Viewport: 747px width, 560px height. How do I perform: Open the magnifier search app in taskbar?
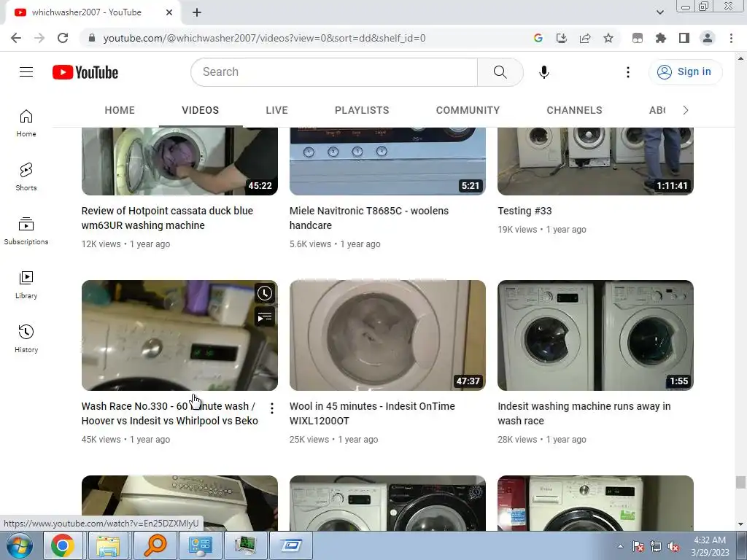pyautogui.click(x=155, y=545)
